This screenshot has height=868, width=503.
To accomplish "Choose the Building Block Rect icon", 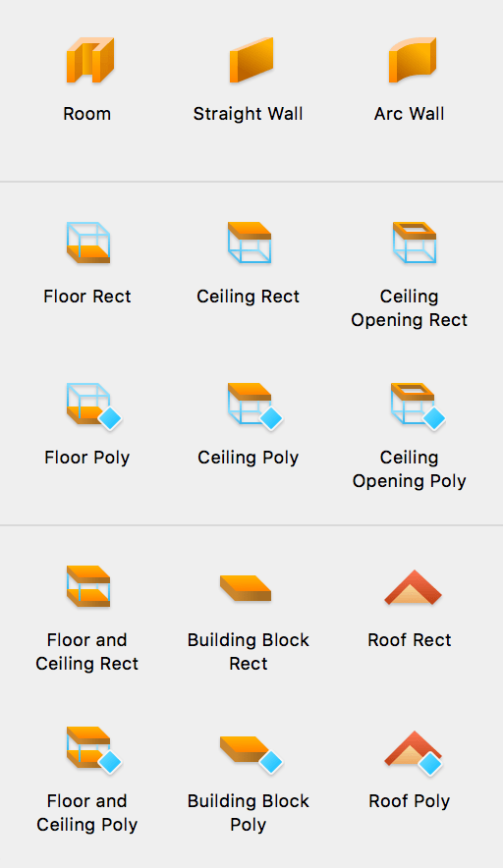I will (246, 588).
